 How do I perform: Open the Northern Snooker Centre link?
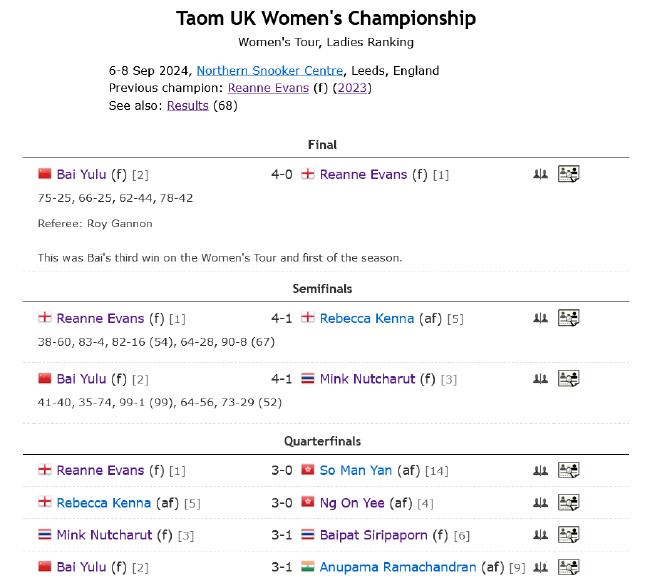click(x=270, y=70)
